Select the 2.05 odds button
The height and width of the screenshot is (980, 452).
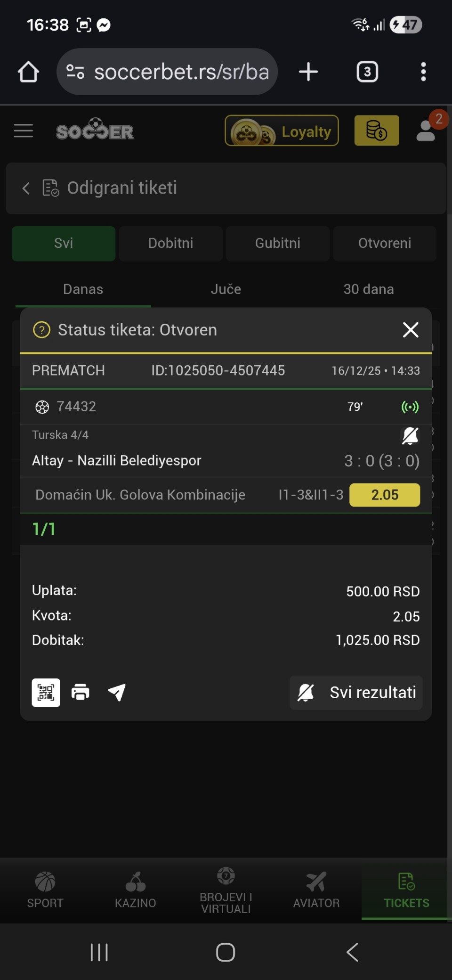pyautogui.click(x=384, y=495)
